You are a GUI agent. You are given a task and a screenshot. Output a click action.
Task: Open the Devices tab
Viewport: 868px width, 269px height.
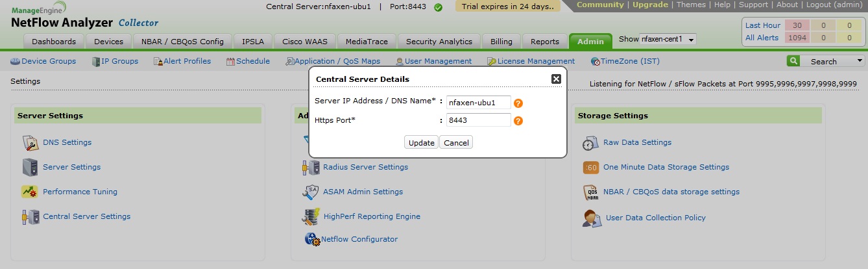tap(108, 42)
